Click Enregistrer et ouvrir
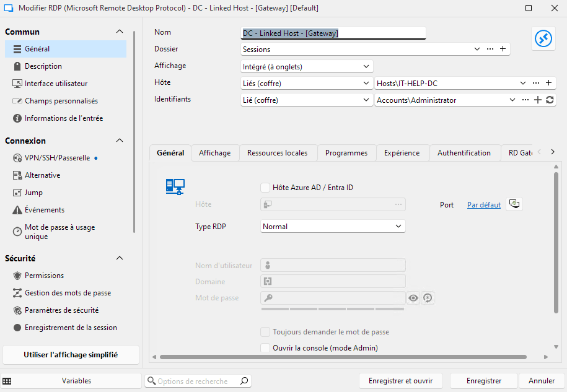The image size is (567, 392). pos(401,380)
